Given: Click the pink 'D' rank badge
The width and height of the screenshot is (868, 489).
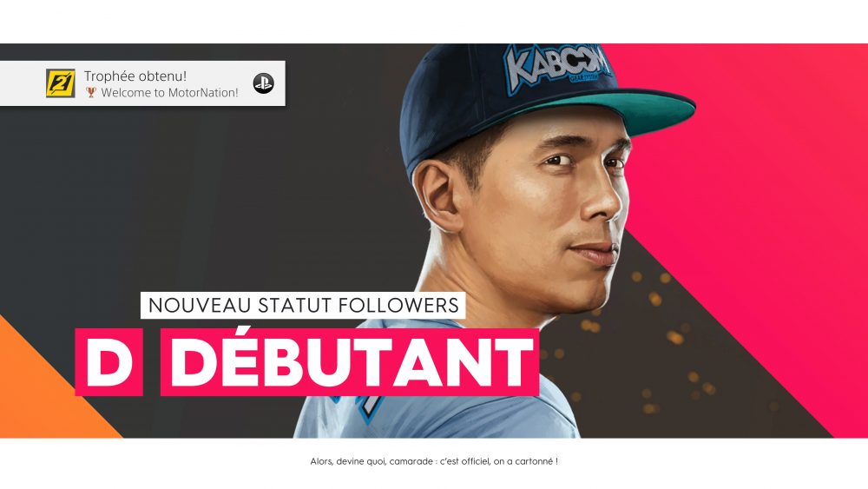Looking at the screenshot, I should tap(109, 362).
